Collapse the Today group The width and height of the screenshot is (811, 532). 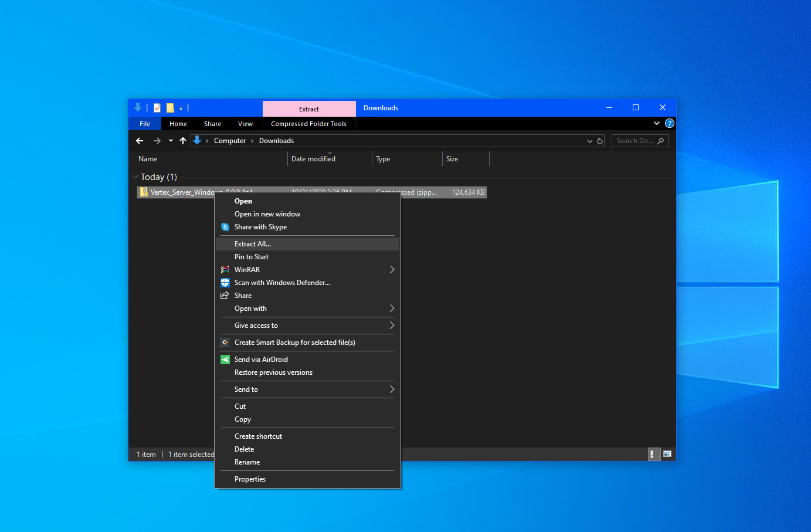tap(135, 177)
